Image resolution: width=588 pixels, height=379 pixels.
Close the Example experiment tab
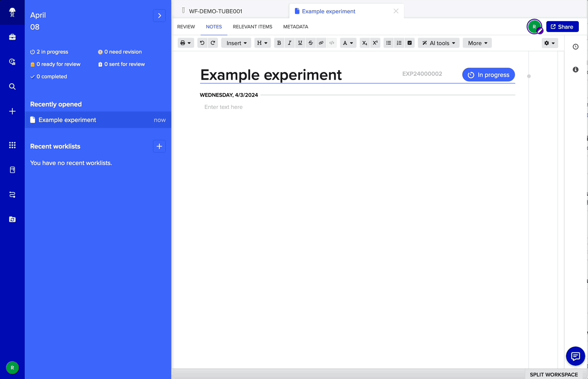[x=396, y=11]
